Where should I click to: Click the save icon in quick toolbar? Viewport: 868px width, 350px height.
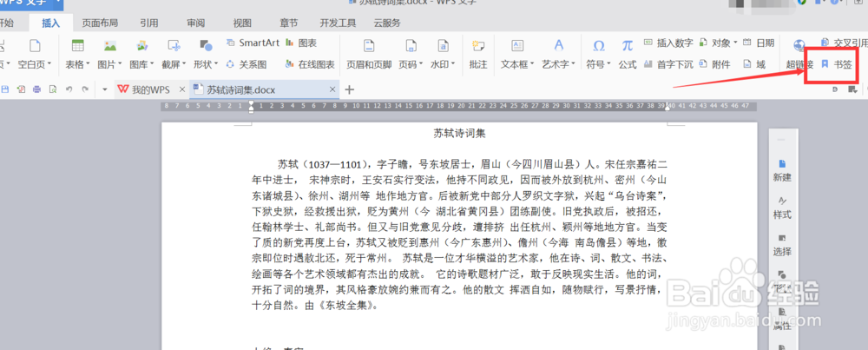5,89
